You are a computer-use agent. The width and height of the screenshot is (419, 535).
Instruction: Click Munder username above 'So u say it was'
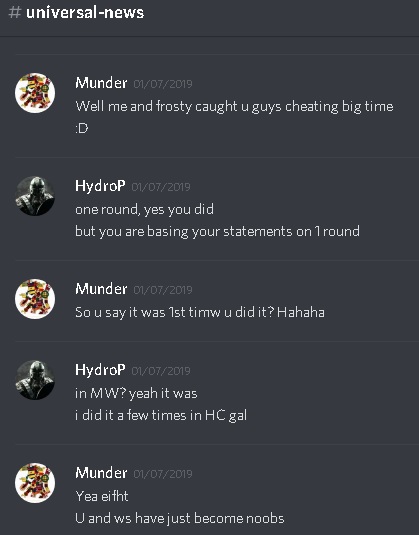pos(101,289)
